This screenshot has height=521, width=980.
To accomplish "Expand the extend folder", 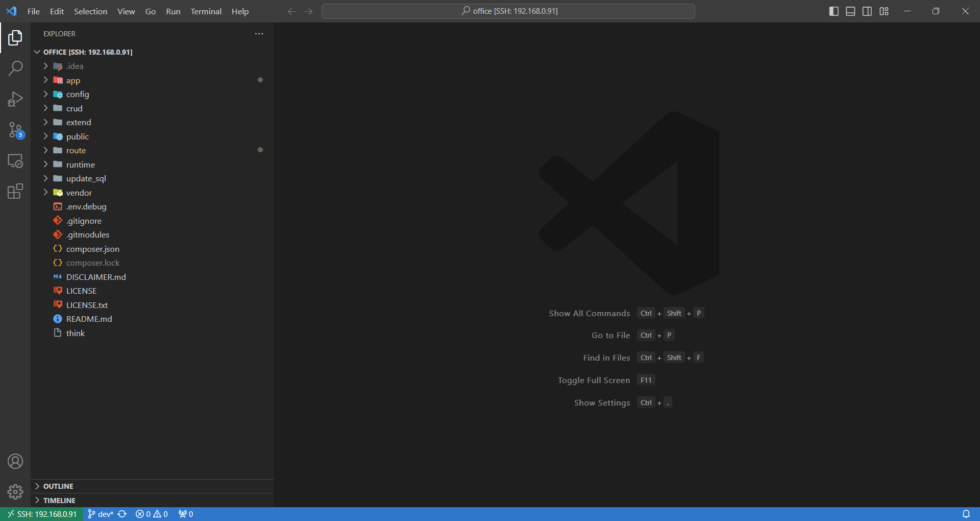I will point(152,123).
